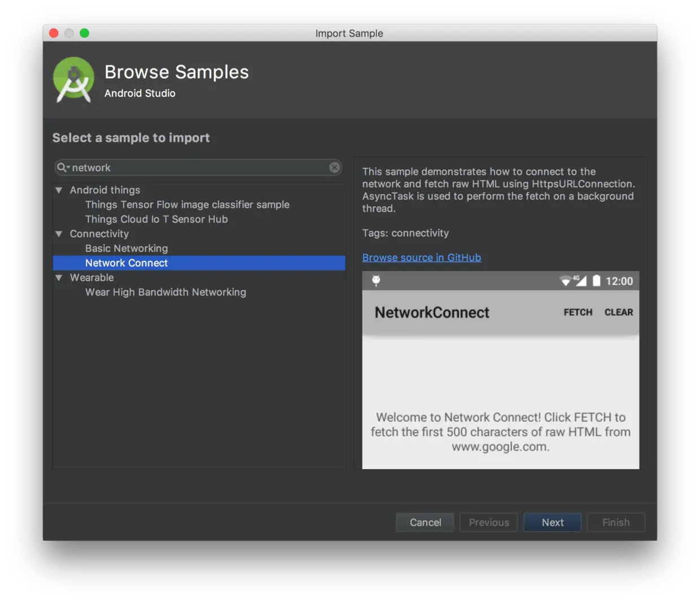700x602 pixels.
Task: Clear the network search text
Action: (335, 168)
